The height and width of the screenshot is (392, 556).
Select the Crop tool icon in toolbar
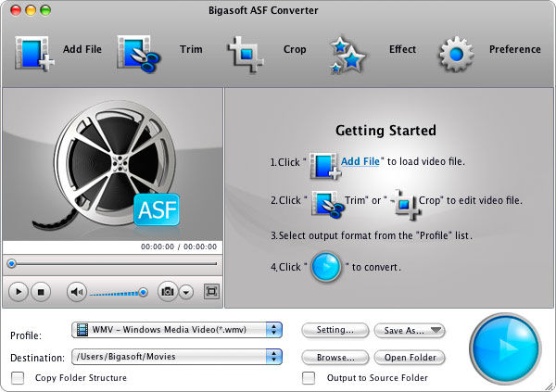pyautogui.click(x=246, y=55)
